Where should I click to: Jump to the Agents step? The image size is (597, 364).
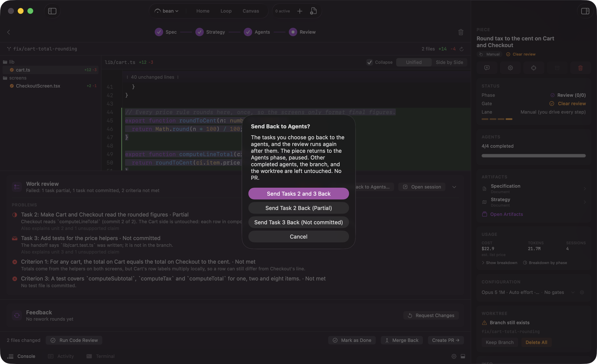tap(257, 32)
